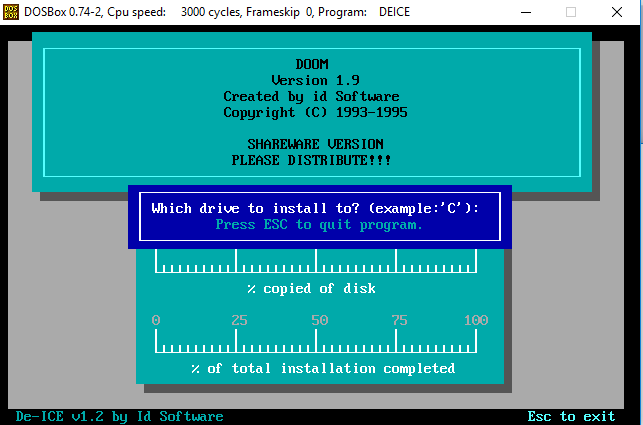This screenshot has width=643, height=425.
Task: Click the 50 mark on installation scale
Action: click(319, 320)
